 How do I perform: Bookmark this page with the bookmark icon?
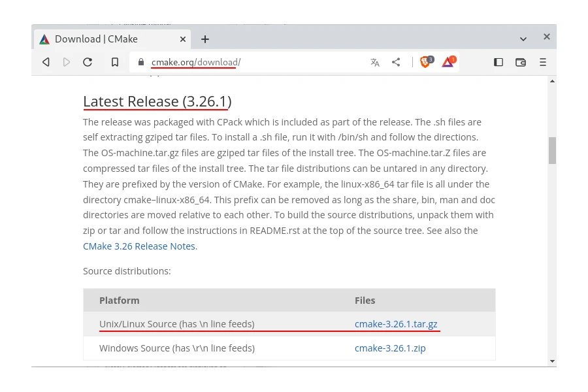pos(115,62)
